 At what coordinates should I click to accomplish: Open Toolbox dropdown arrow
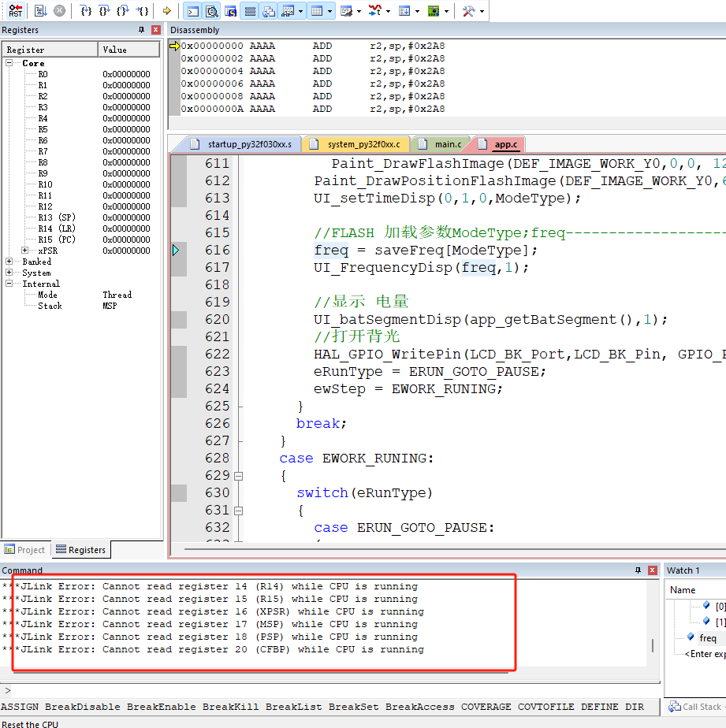click(482, 11)
